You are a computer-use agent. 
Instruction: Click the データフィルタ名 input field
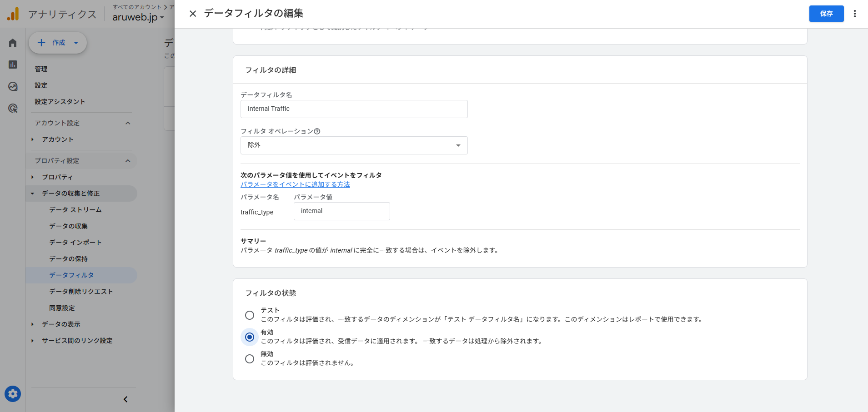[x=354, y=109]
